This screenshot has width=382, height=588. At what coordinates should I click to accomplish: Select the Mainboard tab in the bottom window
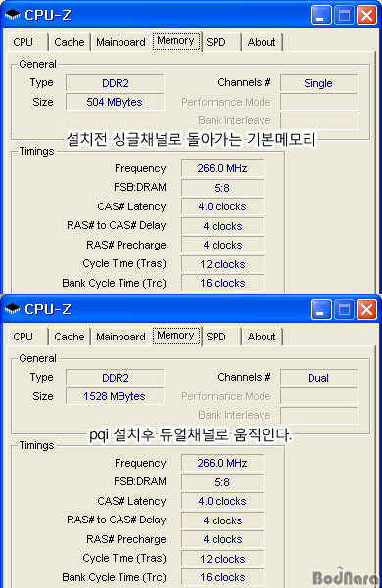point(120,337)
